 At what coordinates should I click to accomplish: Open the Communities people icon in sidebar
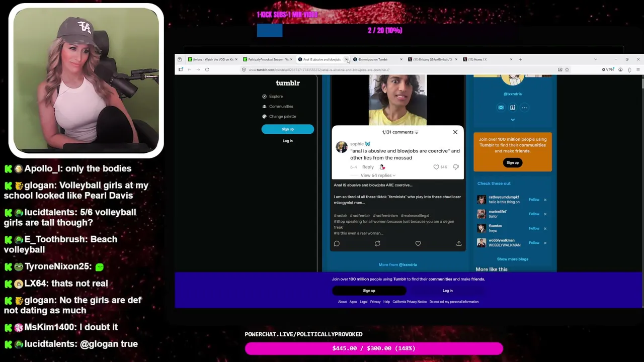tap(264, 107)
